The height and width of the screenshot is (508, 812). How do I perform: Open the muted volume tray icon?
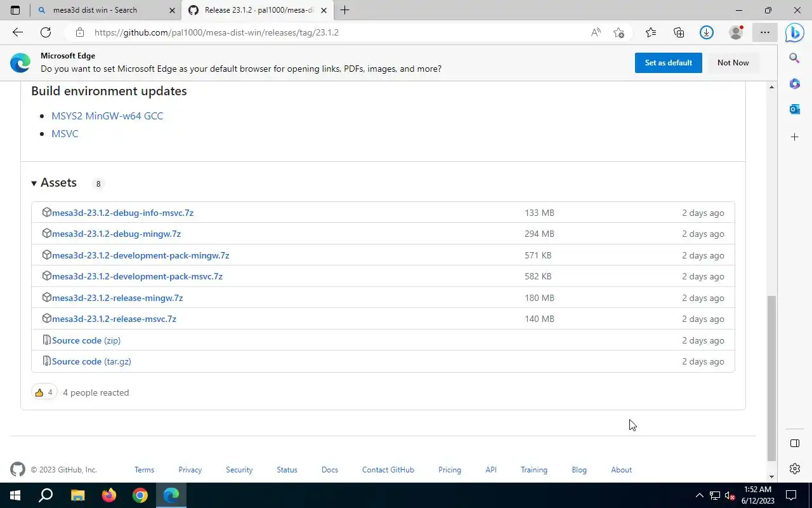730,495
